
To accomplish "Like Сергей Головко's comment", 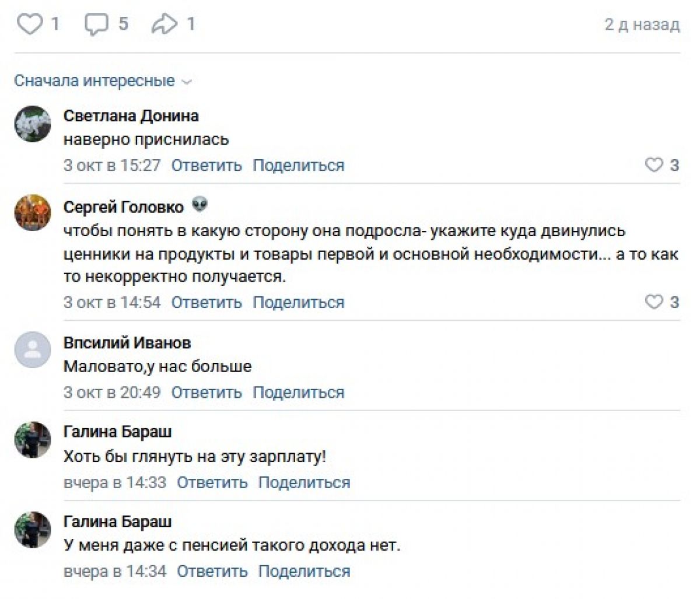I will coord(654,302).
